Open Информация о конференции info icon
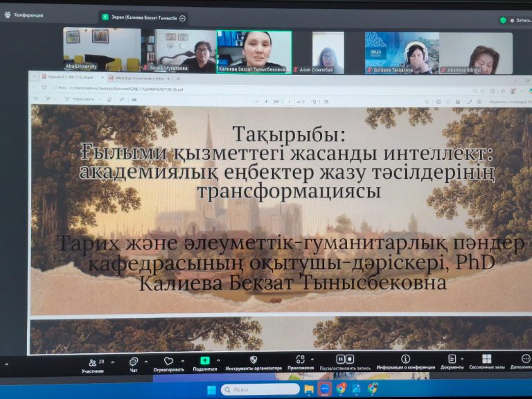This screenshot has width=532, height=399. coord(405,360)
